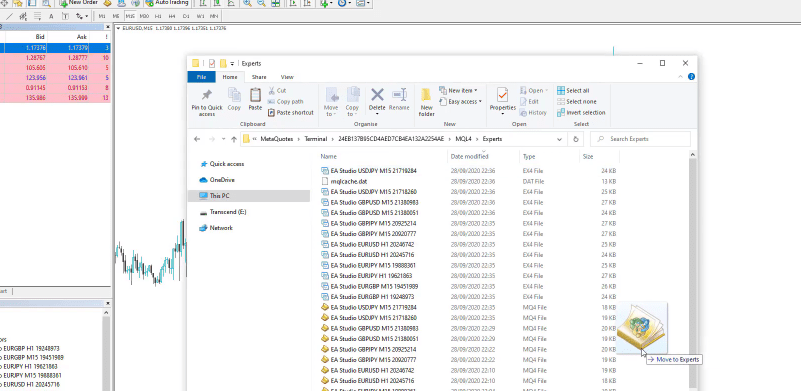Toggle the Properties checkmark in quick access toolbar

click(x=212, y=63)
